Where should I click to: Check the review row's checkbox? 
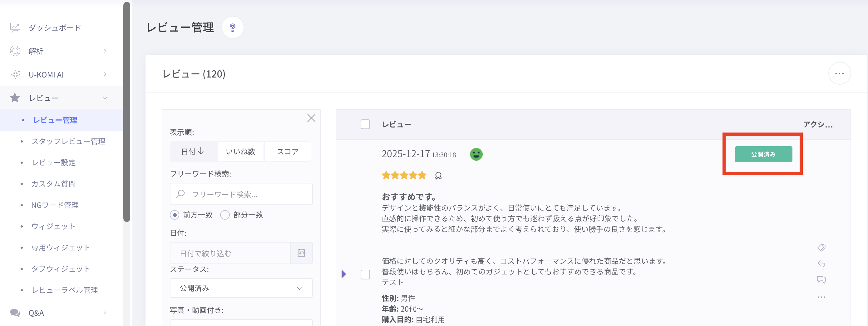pos(365,274)
